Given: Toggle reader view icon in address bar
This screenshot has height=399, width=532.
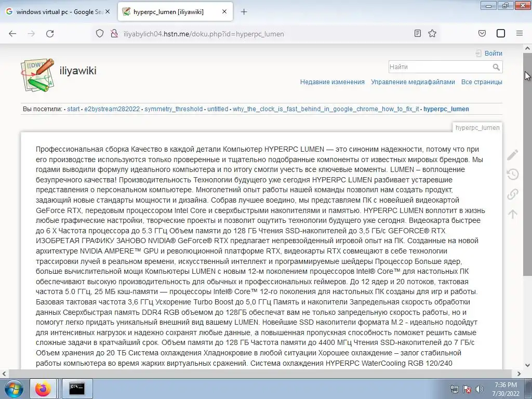Looking at the screenshot, I should pyautogui.click(x=418, y=33).
